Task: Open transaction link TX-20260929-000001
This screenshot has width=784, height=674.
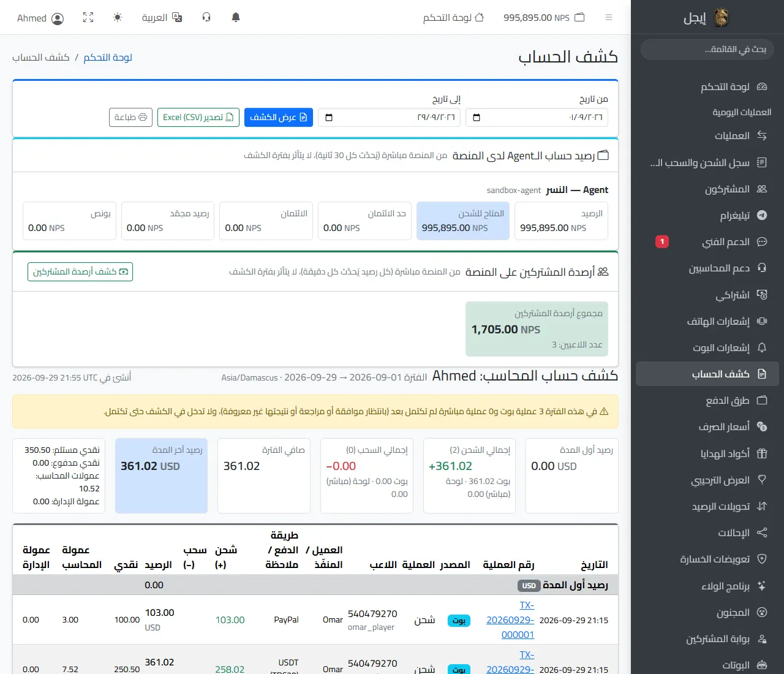Action: point(510,620)
